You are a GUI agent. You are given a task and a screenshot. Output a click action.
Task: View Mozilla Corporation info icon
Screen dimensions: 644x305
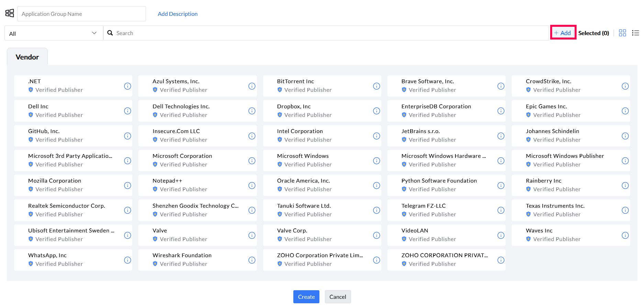coord(127,185)
